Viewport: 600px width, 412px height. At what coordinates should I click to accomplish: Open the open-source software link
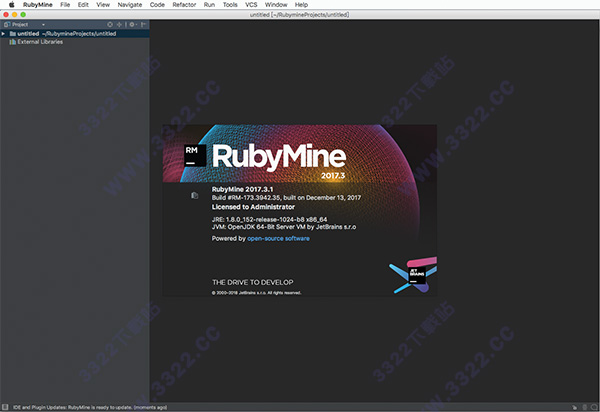[278, 238]
